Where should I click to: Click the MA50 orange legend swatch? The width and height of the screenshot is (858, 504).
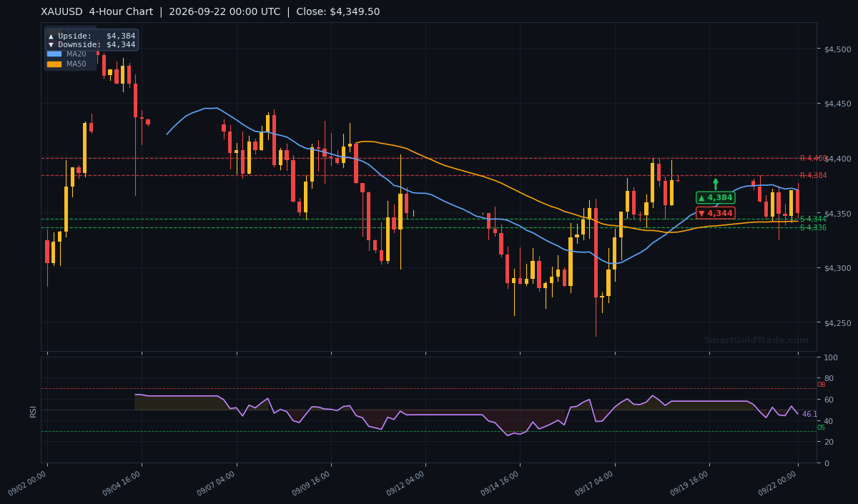tap(54, 64)
